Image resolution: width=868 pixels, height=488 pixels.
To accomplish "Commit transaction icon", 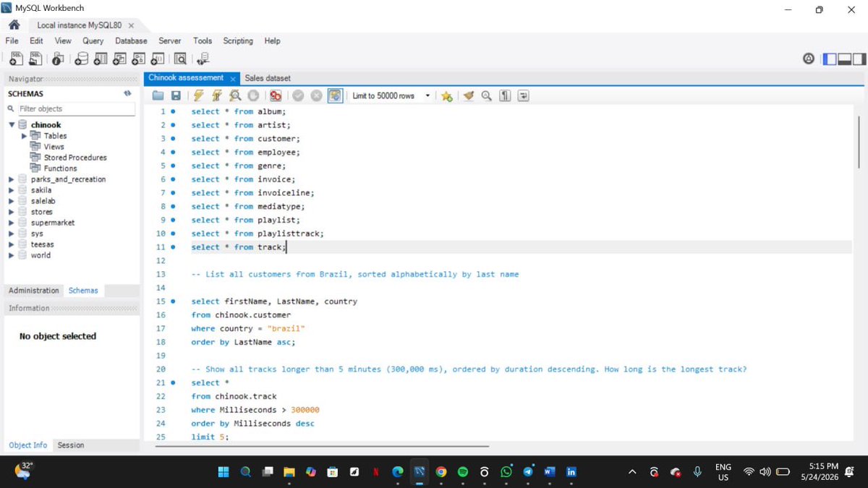I will 298,95.
